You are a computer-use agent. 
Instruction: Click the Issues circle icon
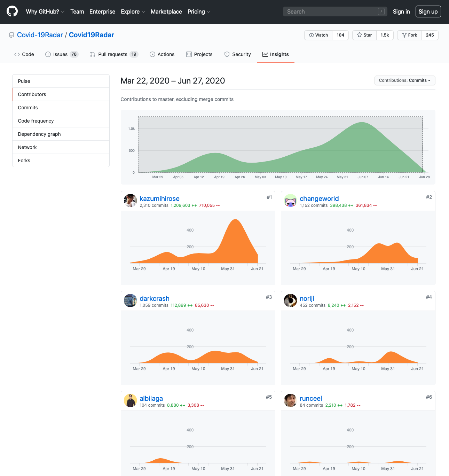(x=48, y=54)
